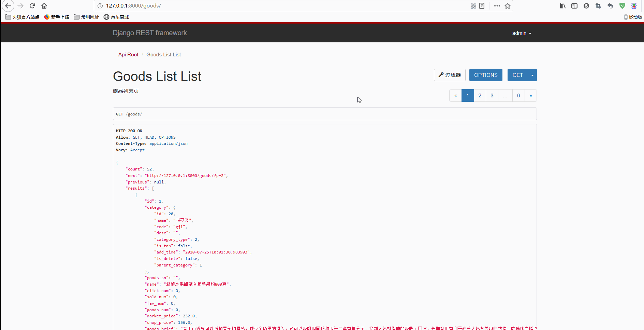The image size is (644, 330).
Task: Open the QR code icon in address bar
Action: [473, 6]
